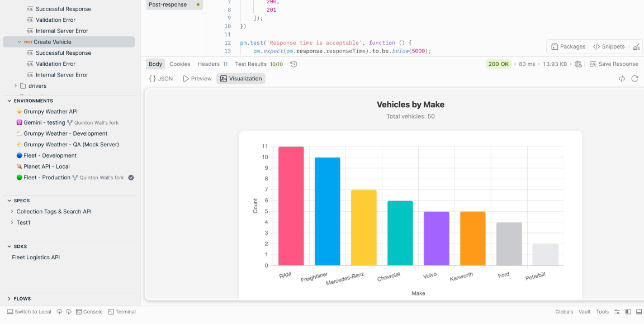
Task: Collapse the SDKS section
Action: (x=9, y=246)
